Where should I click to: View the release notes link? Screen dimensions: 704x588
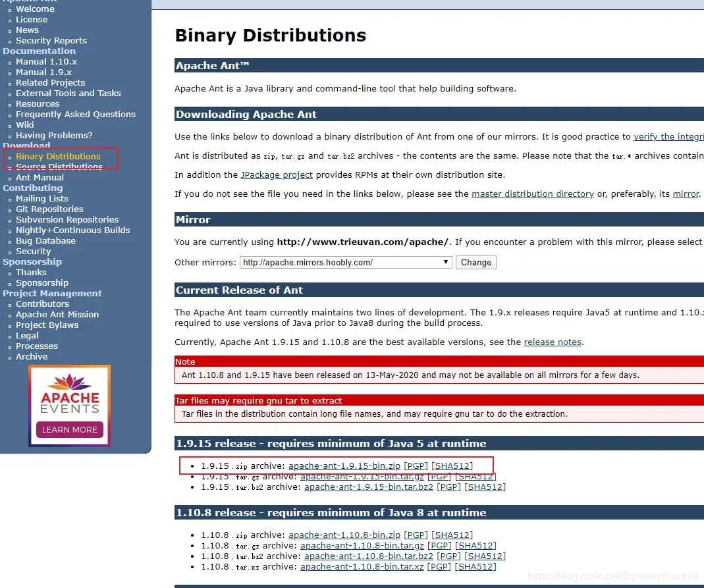pyautogui.click(x=553, y=342)
